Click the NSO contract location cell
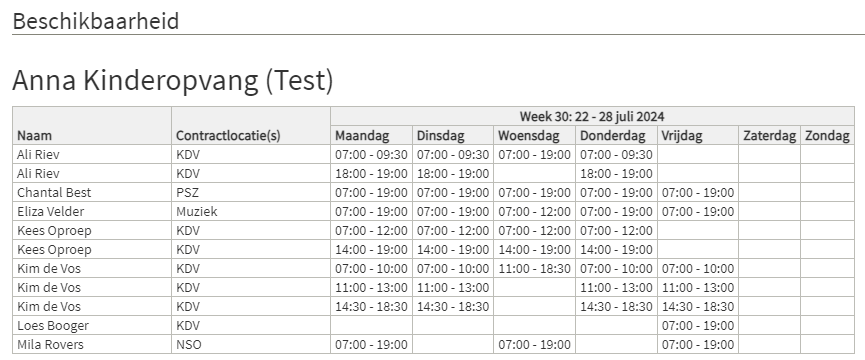The image size is (865, 360). [x=251, y=345]
